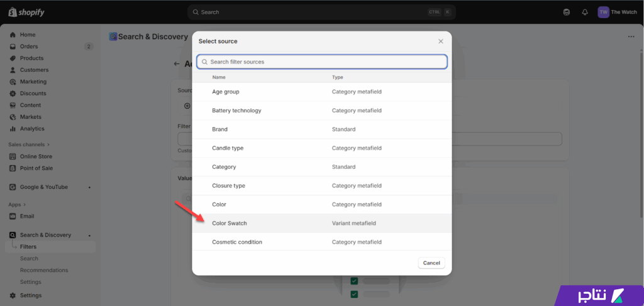Open the Customers icon in sidebar
644x306 pixels.
pyautogui.click(x=13, y=70)
